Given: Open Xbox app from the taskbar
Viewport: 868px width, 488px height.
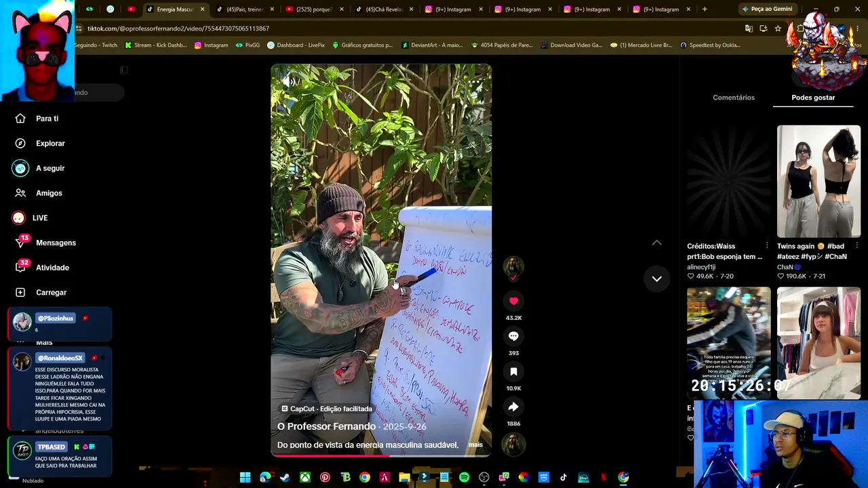Looking at the screenshot, I should (x=305, y=477).
